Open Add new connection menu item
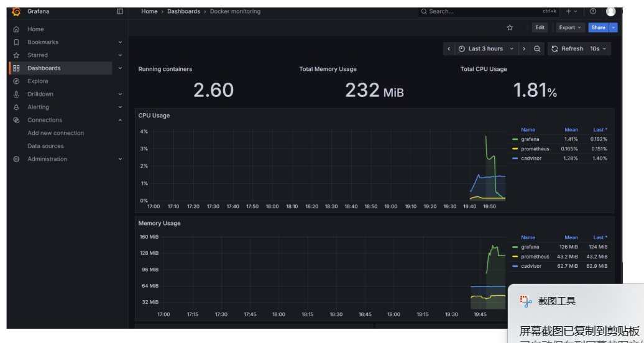 point(56,133)
